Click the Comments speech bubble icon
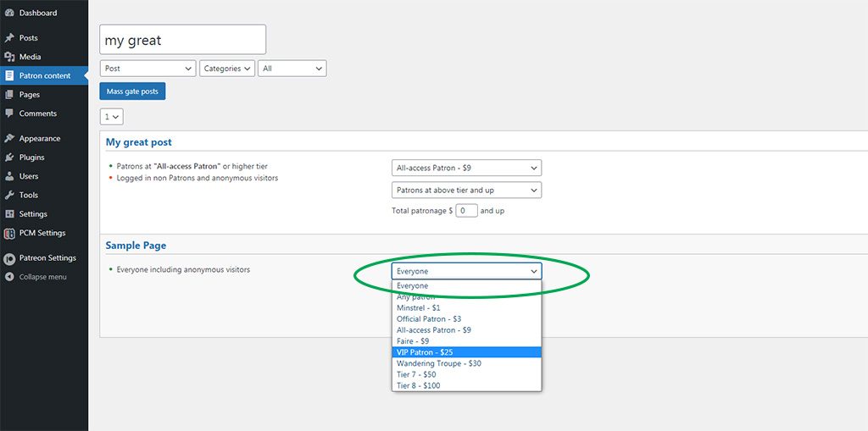868x431 pixels. tap(8, 113)
